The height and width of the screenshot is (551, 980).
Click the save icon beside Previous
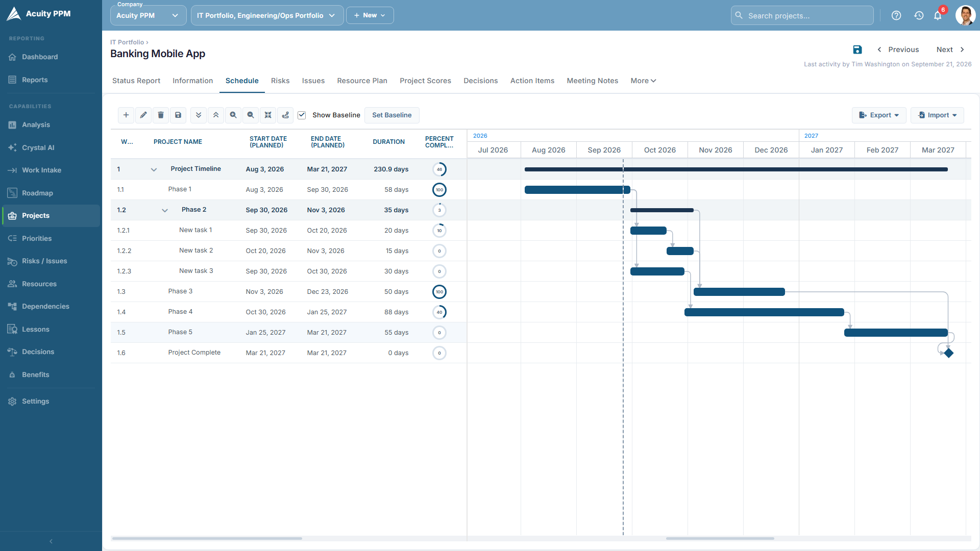[857, 49]
